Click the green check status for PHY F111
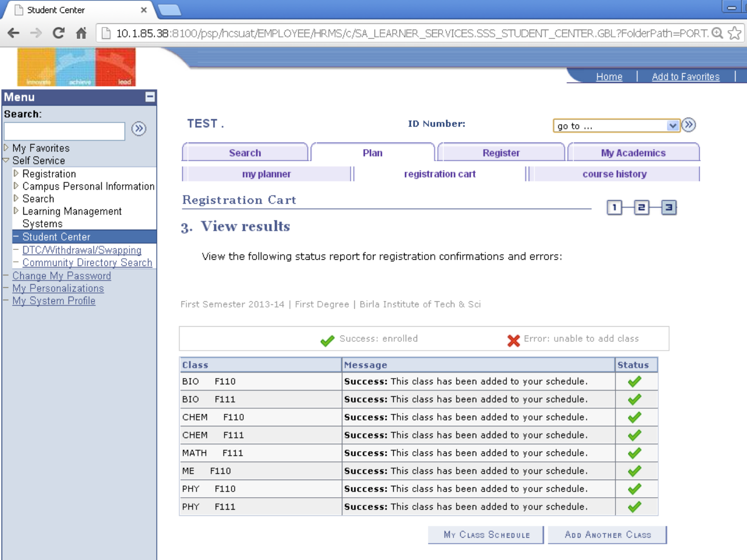The image size is (747, 560). click(634, 507)
